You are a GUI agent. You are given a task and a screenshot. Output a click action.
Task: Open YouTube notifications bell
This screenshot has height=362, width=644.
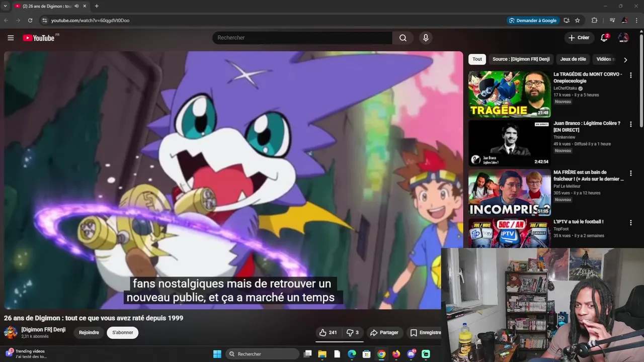coord(604,38)
